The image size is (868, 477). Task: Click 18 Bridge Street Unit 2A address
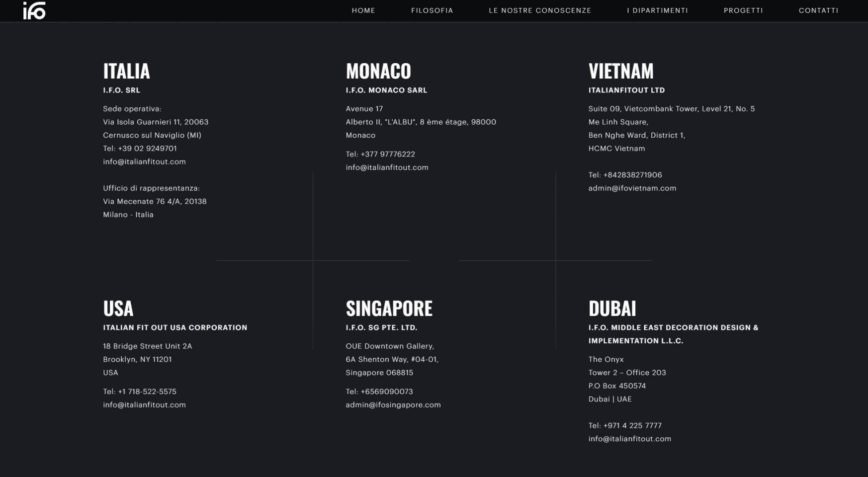(147, 346)
